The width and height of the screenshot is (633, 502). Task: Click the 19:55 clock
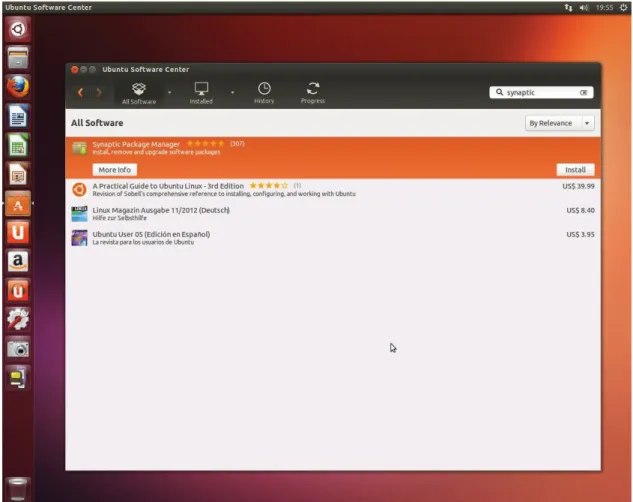point(604,7)
